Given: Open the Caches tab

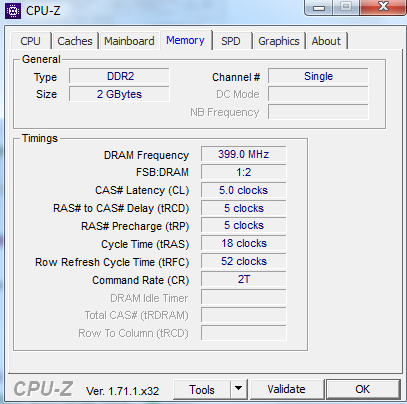Looking at the screenshot, I should (75, 41).
